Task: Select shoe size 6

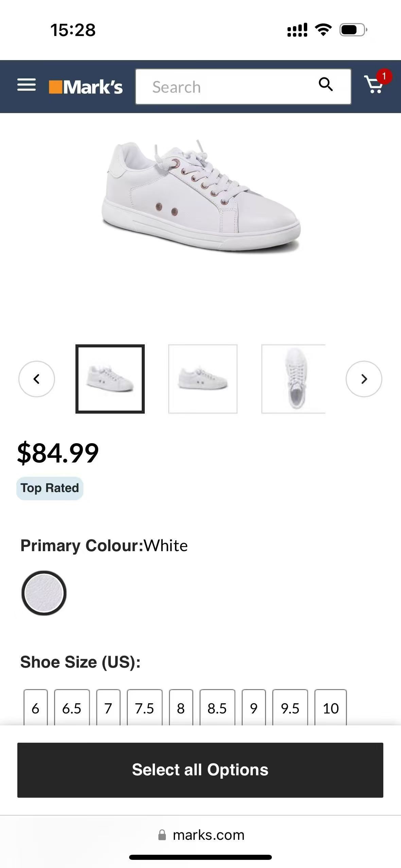Action: pyautogui.click(x=35, y=708)
